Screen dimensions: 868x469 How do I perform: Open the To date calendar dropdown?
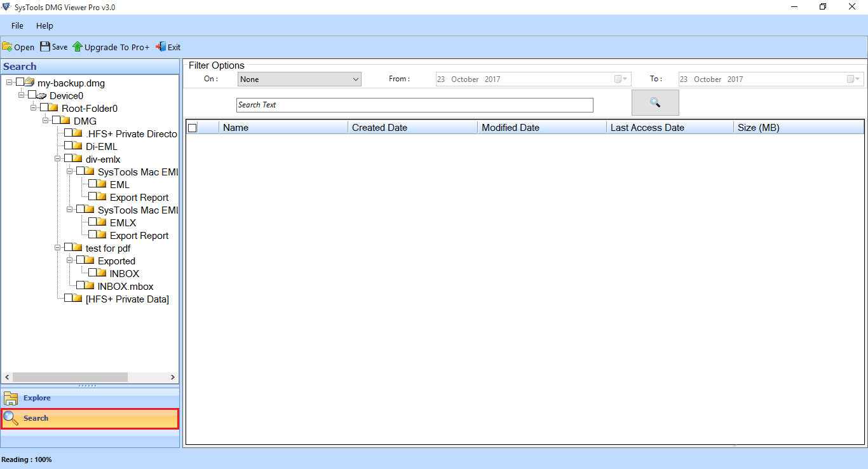tap(855, 79)
